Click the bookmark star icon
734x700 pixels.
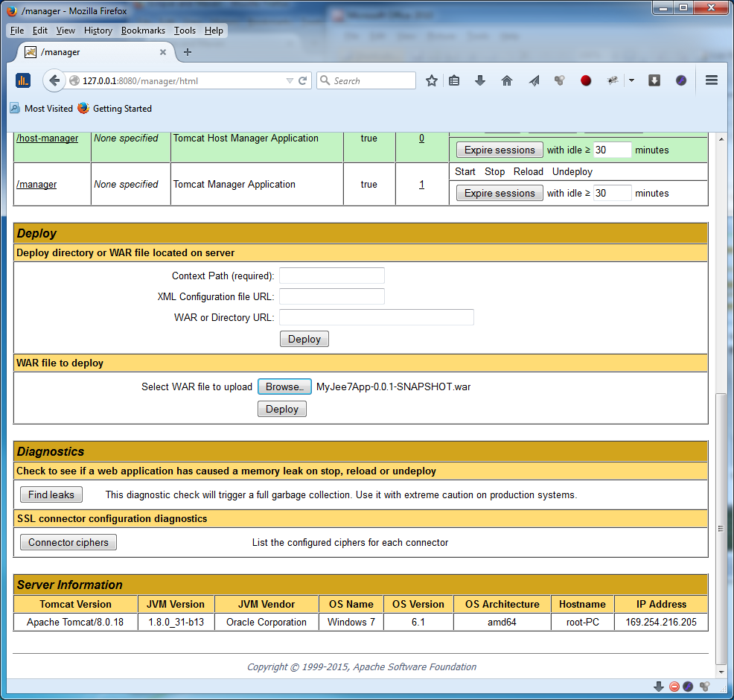tap(432, 80)
